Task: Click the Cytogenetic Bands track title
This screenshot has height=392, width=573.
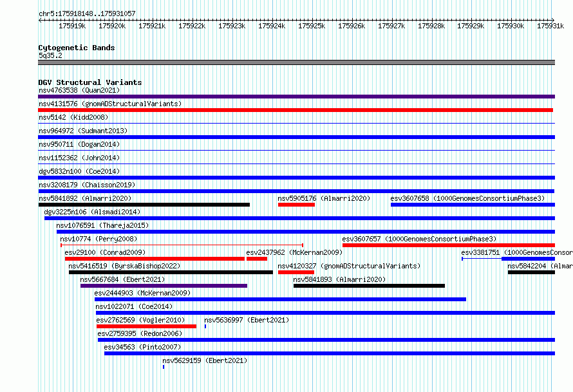Action: [x=77, y=48]
